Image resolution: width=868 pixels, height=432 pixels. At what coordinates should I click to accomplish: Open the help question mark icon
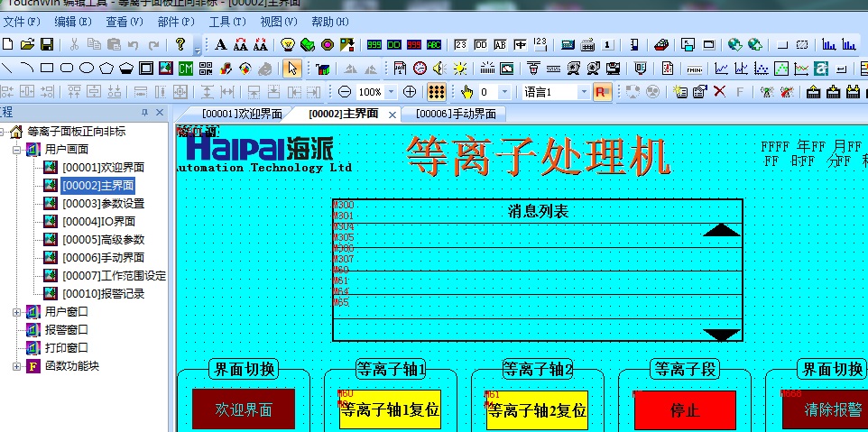[x=180, y=44]
